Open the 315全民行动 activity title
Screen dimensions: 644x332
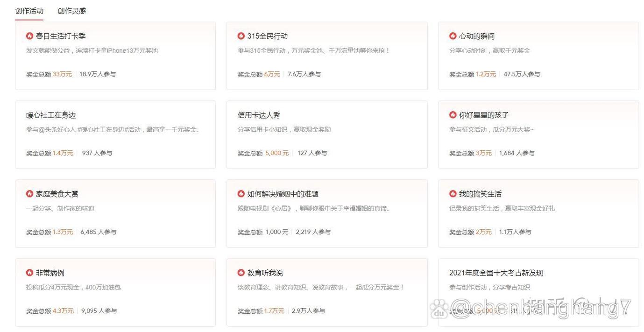click(268, 36)
